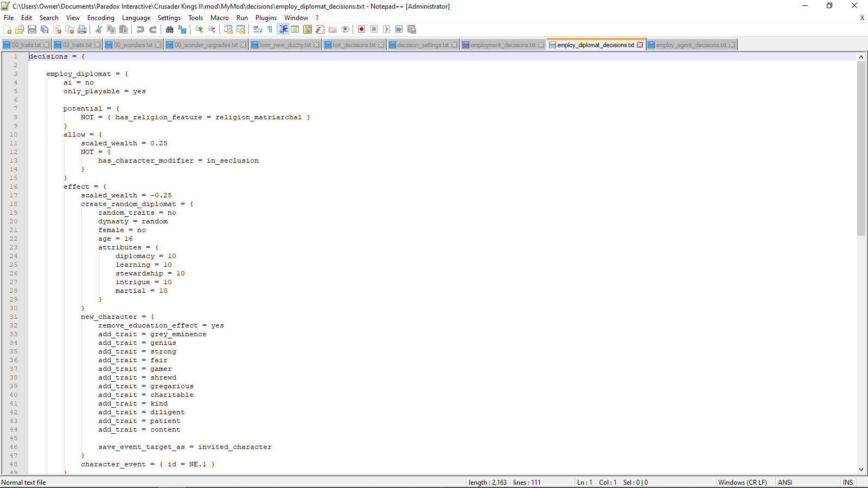Toggle the monitoring eye icon
The image size is (868, 488).
click(345, 29)
